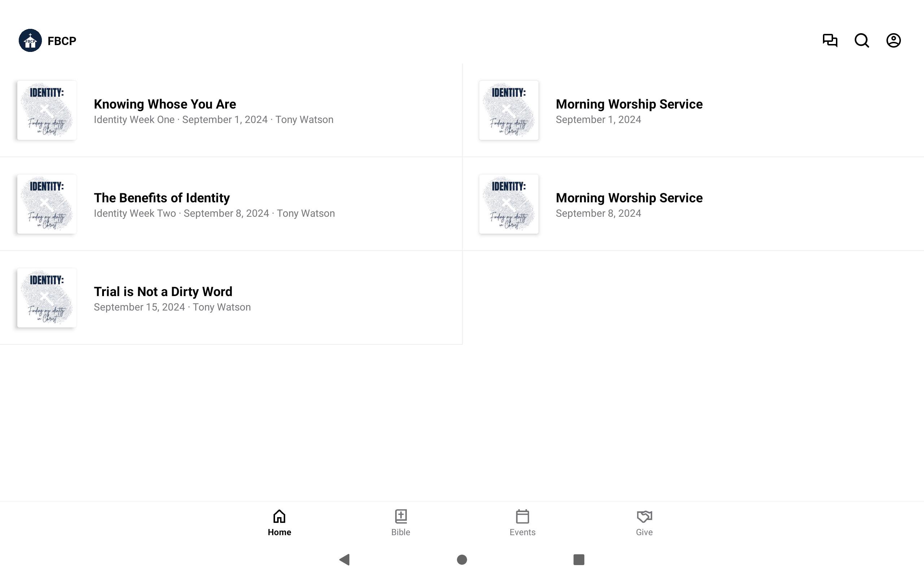Open Trial is Not a Dirty Word
Viewport: 924px width, 577px height.
point(163,292)
